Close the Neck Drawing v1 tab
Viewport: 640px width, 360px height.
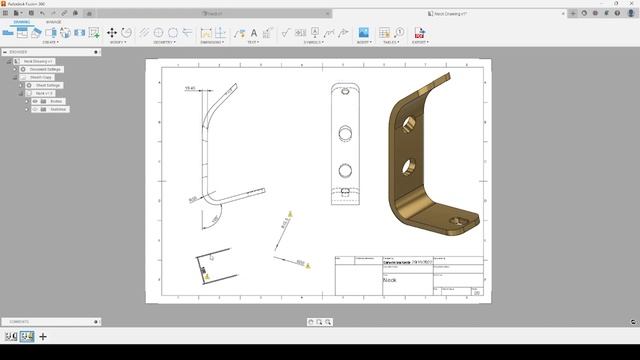[x=563, y=13]
